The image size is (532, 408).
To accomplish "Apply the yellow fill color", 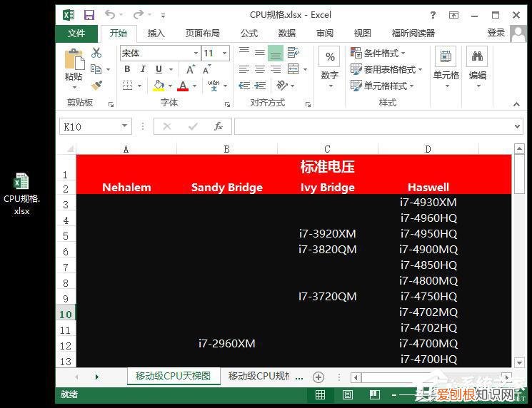I will coord(159,86).
